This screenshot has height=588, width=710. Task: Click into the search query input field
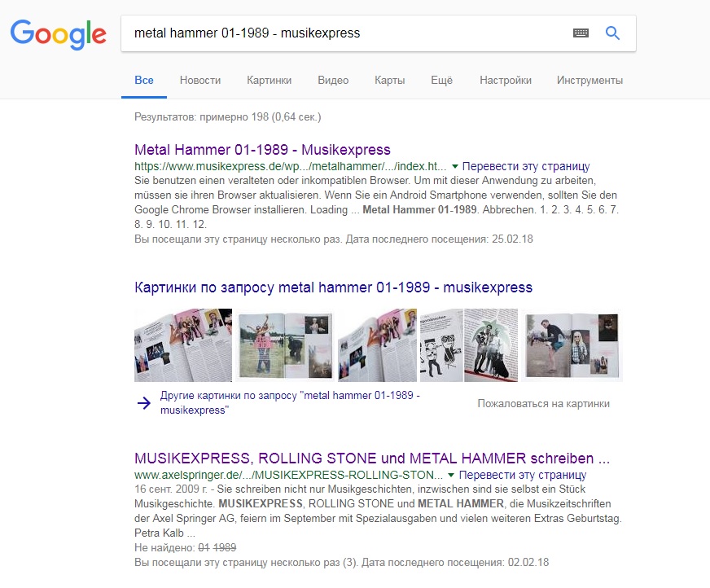point(346,33)
